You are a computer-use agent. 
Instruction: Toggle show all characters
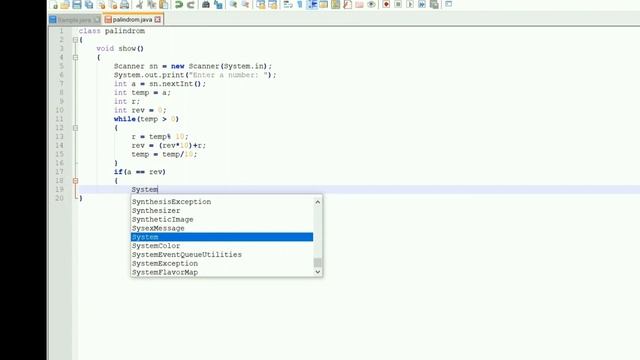(300, 4)
